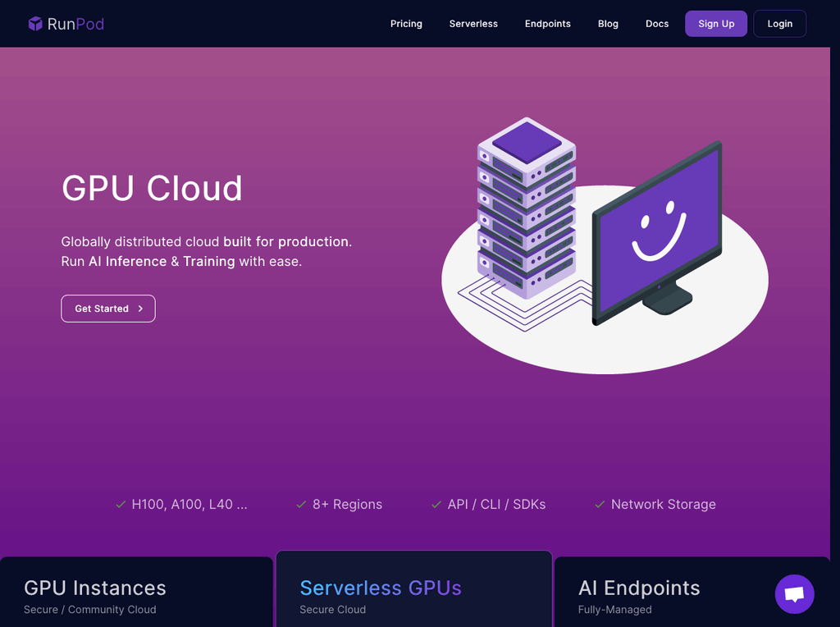Click the RunPod cube logo icon
Screen dimensions: 840x627
[x=35, y=24]
